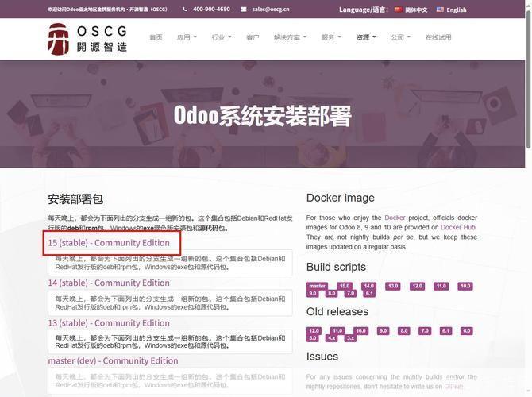Expand the 服务 dropdown menu

click(x=331, y=37)
